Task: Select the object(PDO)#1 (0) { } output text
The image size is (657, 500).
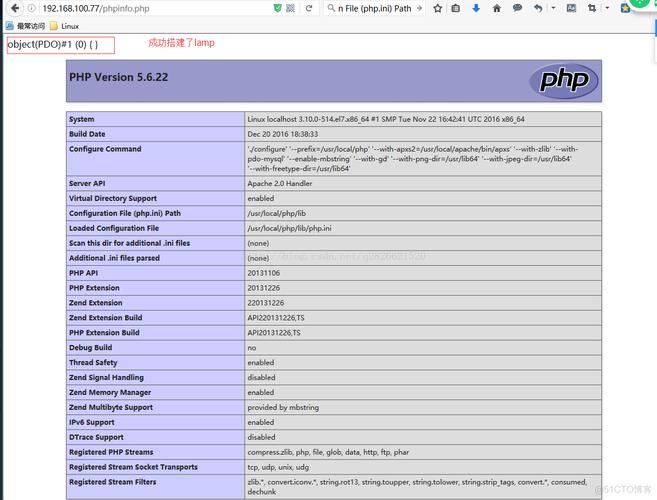Action: click(x=53, y=44)
